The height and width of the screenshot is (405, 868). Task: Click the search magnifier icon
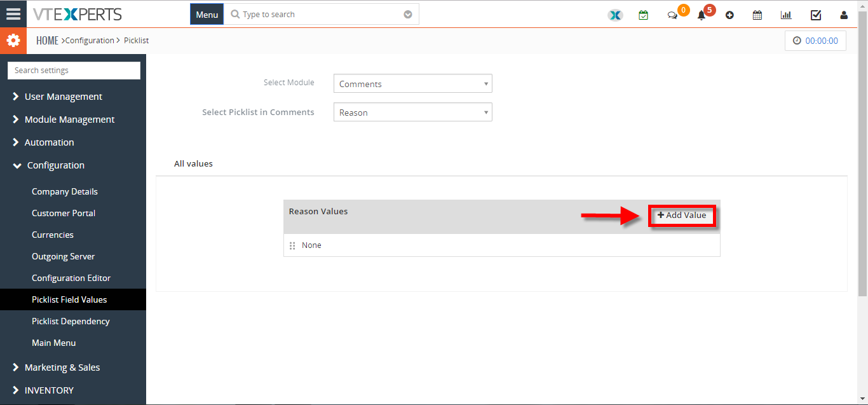(x=235, y=14)
